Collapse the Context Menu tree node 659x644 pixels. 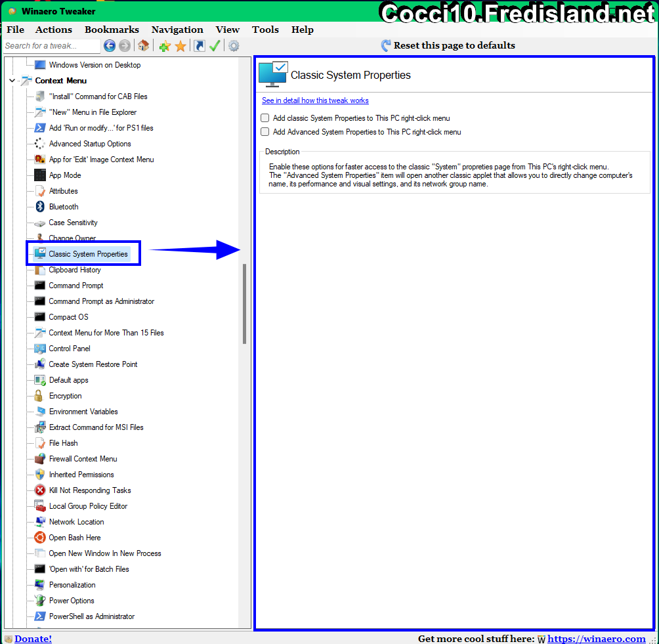click(x=12, y=80)
